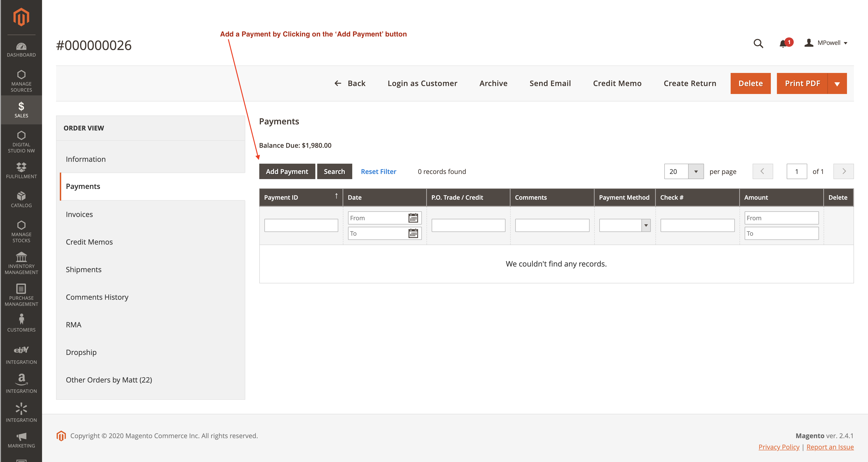Click the Reset Filter link

point(378,171)
